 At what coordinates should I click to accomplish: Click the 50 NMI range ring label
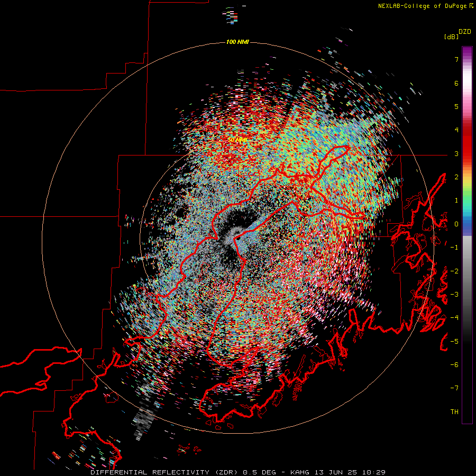(237, 140)
